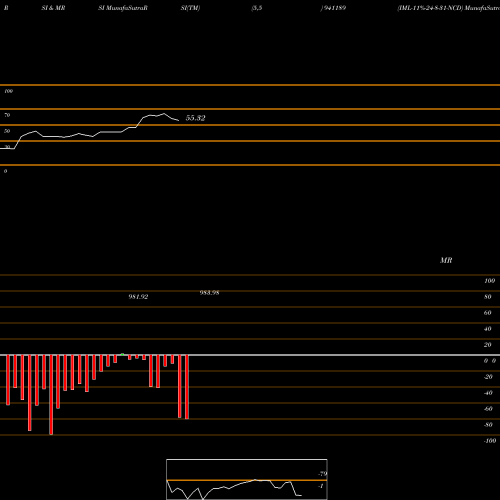Select the 'SI MunafaSutraR' header text
500x500 pixels.
(123, 8)
